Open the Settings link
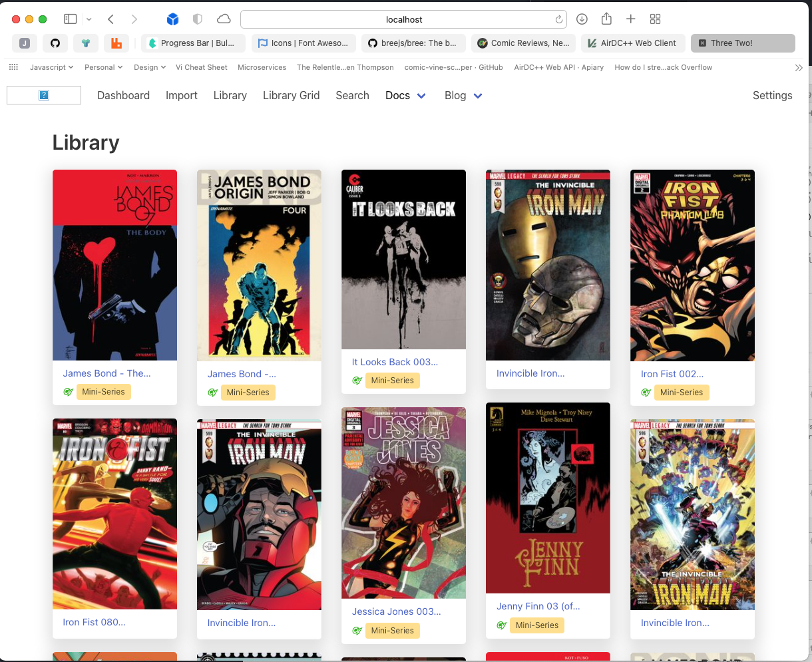This screenshot has width=812, height=662. click(x=772, y=96)
